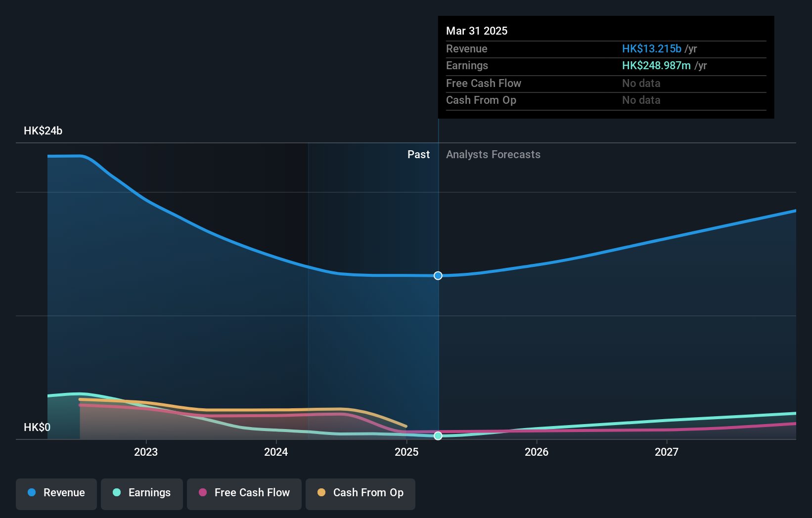Toggle the Free Cash Flow legend button
The width and height of the screenshot is (812, 518).
click(244, 494)
